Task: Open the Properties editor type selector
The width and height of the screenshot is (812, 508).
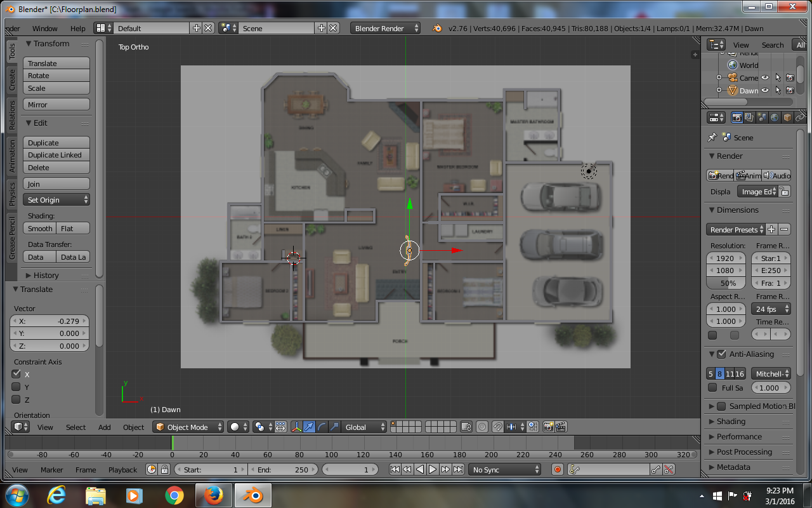Action: tap(717, 117)
